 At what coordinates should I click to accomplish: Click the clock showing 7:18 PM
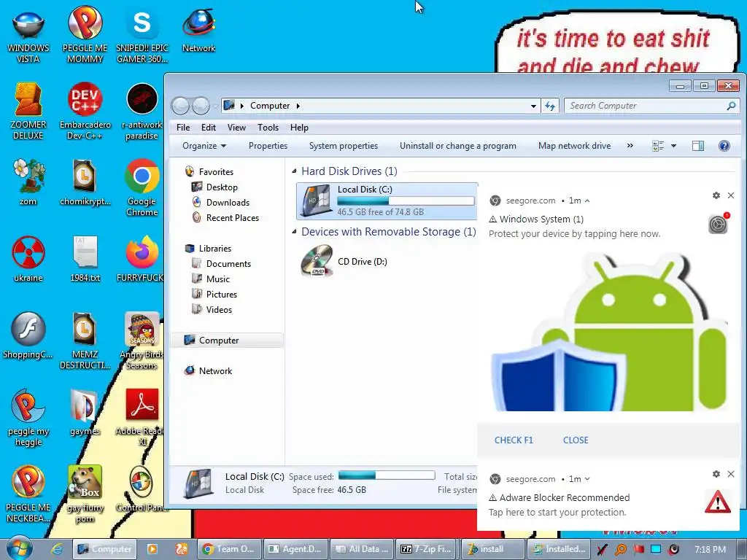(710, 549)
